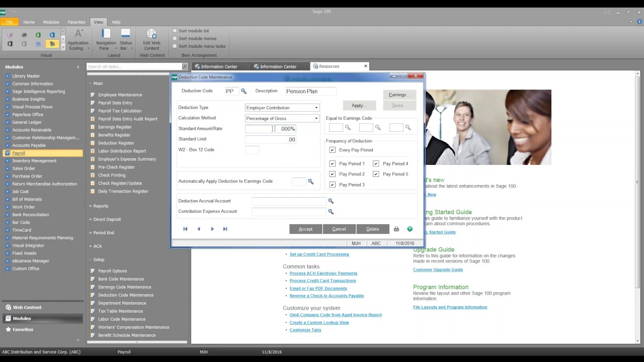
Task: Open the Help ribbon tab
Action: 116,22
